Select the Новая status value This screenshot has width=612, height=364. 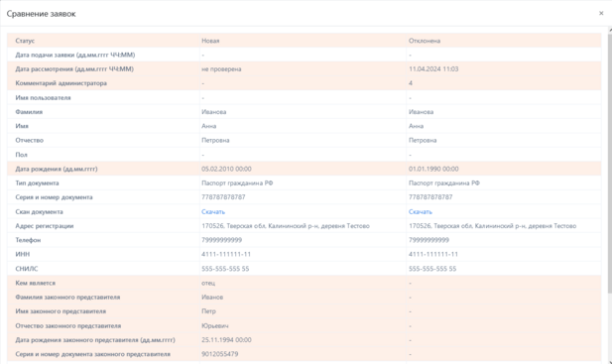pyautogui.click(x=210, y=41)
